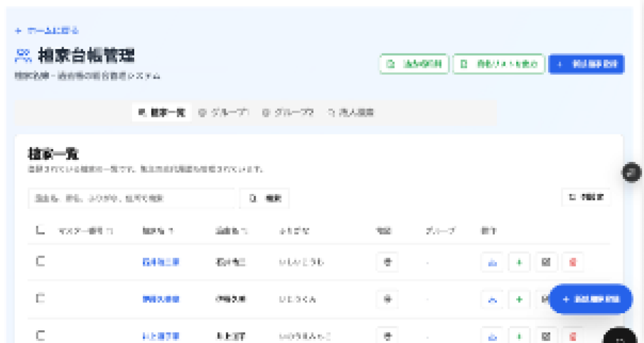This screenshot has width=644, height=343.
Task: Open the 故人 tab
Action: click(350, 113)
